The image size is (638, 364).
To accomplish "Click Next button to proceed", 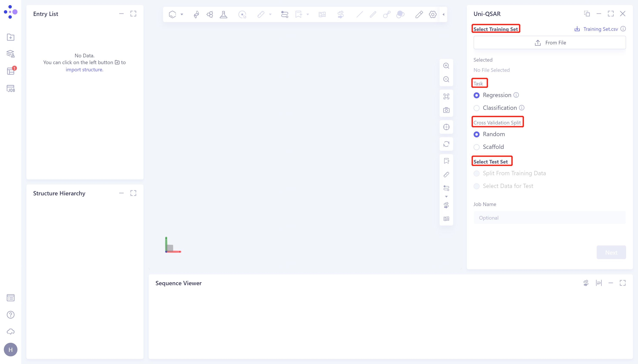I will click(x=611, y=253).
